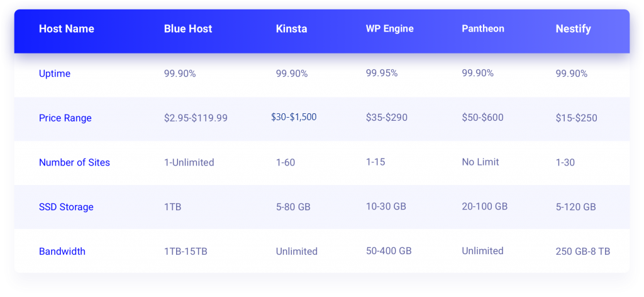Image resolution: width=644 pixels, height=297 pixels.
Task: Select Pantheon's No Limit sites cell
Action: 480,162
